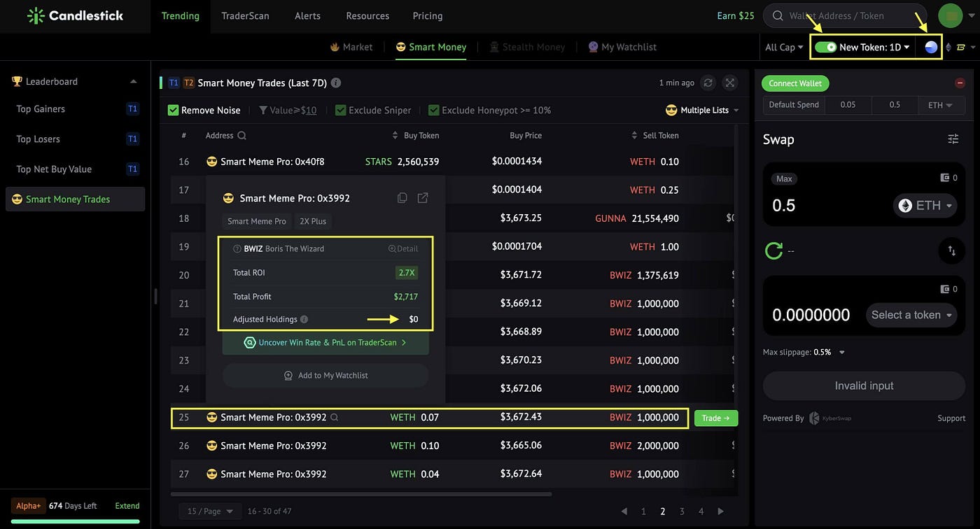Open the TraderScan menu item
980x529 pixels.
click(x=245, y=15)
